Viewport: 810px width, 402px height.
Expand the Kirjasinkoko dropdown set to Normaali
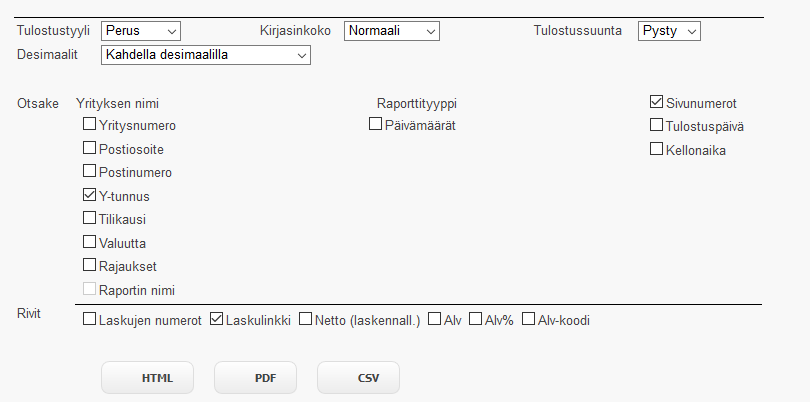[x=392, y=31]
